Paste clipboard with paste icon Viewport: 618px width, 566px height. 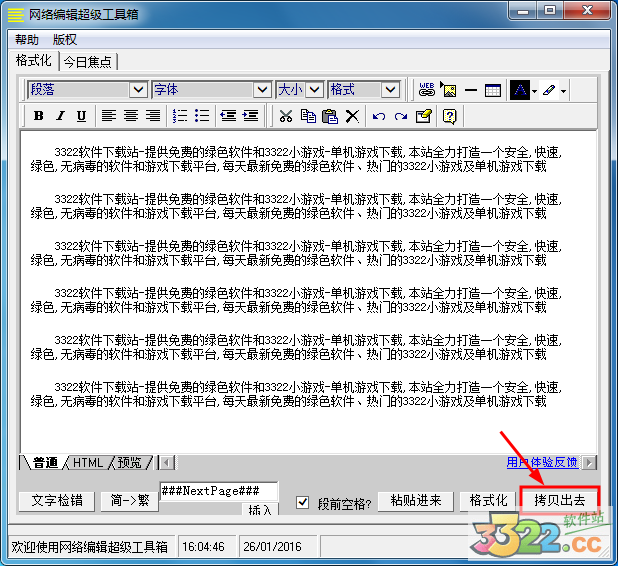(x=330, y=116)
